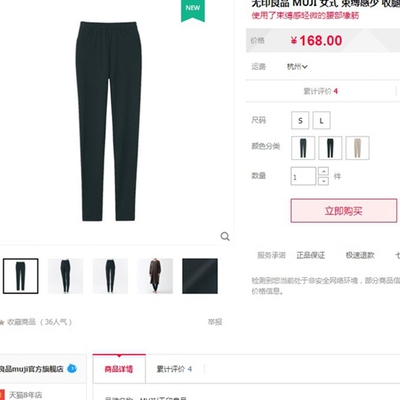Click the star icon to favorite item
Viewport: 400px width, 400px height.
(x=2, y=322)
